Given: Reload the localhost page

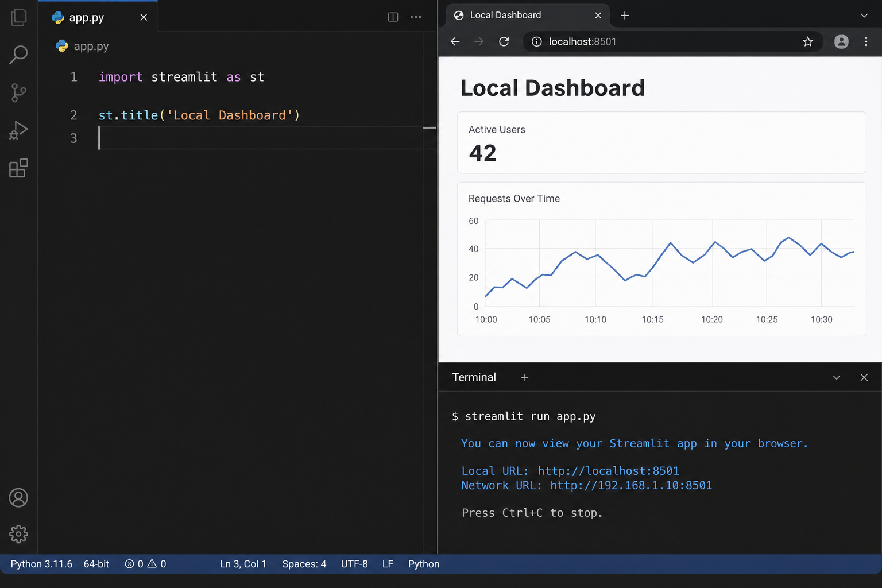Looking at the screenshot, I should pyautogui.click(x=504, y=41).
